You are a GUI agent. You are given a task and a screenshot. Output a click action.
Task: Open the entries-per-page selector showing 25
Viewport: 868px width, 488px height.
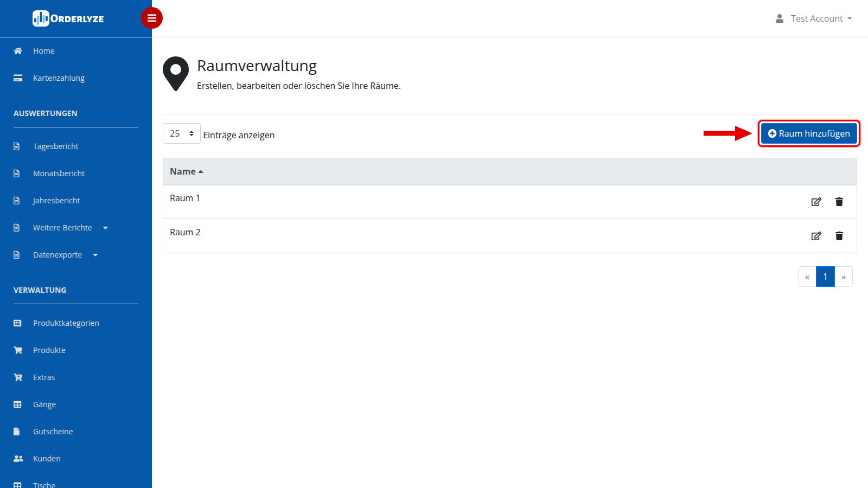tap(182, 133)
